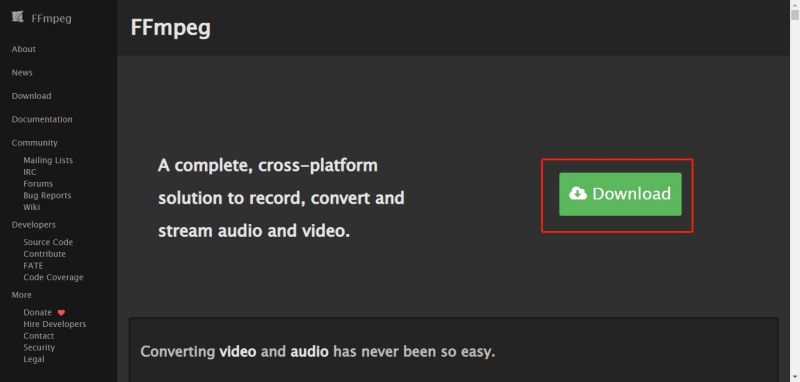Open the FATE link
The height and width of the screenshot is (382, 800).
coord(33,266)
